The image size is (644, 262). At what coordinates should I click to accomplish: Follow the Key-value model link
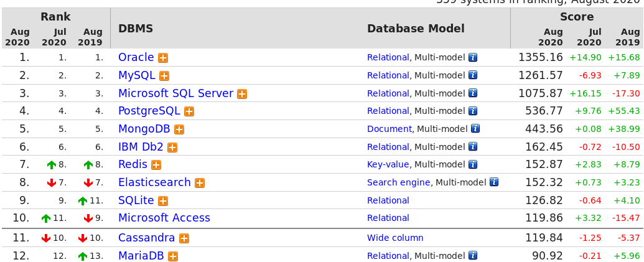coord(388,164)
